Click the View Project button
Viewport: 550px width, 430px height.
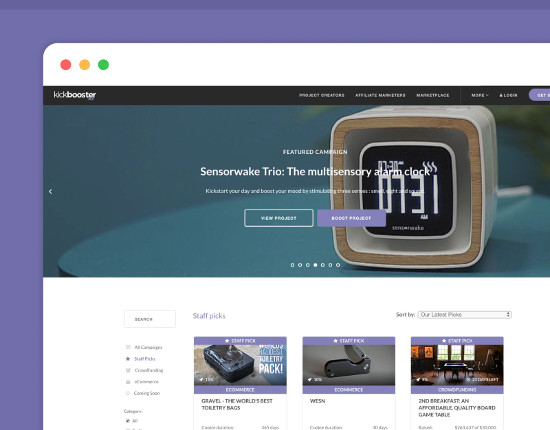tap(279, 218)
